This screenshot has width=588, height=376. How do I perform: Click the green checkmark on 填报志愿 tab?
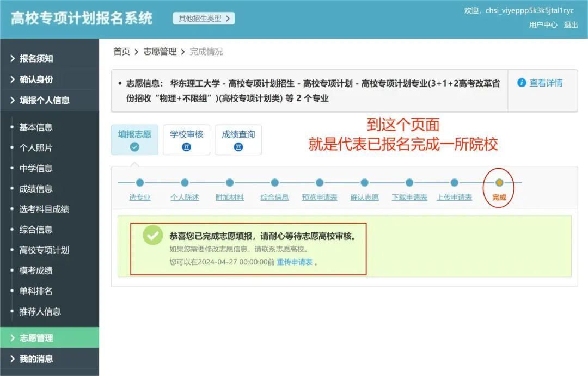click(x=134, y=146)
